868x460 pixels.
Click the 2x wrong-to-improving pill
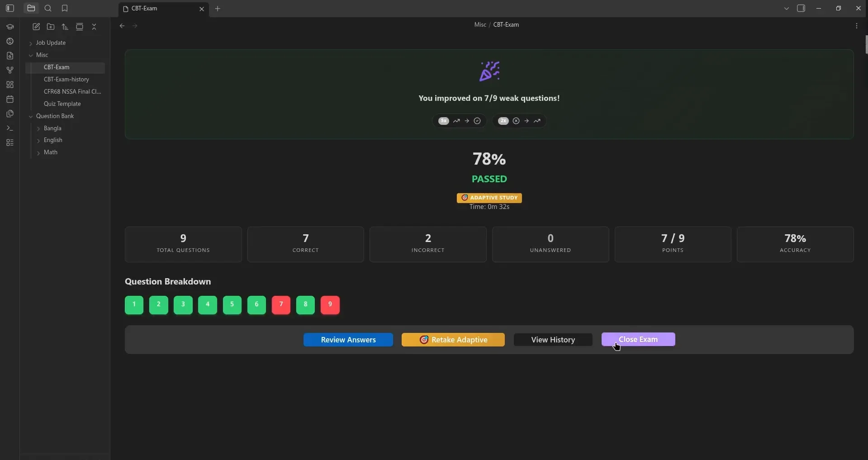[519, 121]
